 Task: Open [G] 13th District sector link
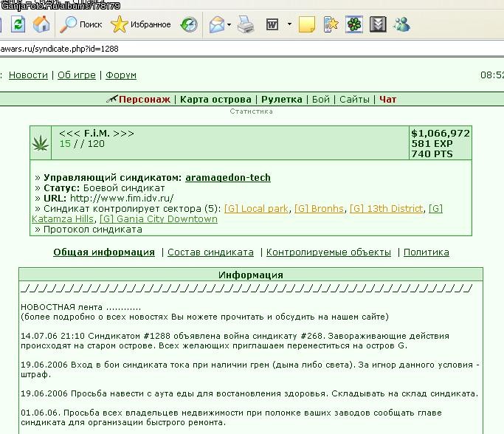(387, 209)
